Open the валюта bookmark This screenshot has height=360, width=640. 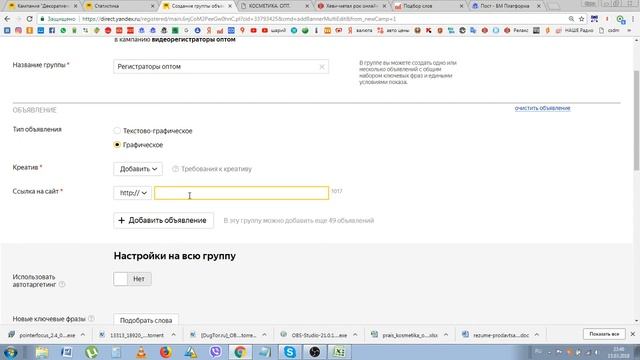pyautogui.click(x=360, y=30)
